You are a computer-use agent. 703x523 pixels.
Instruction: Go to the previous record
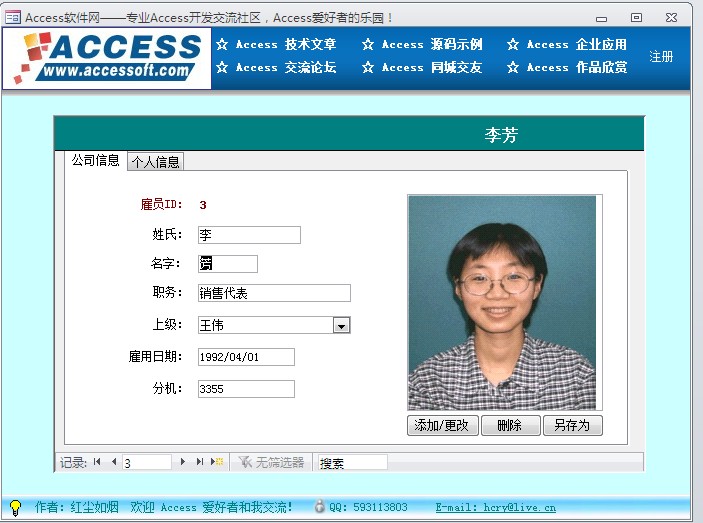tap(113, 462)
